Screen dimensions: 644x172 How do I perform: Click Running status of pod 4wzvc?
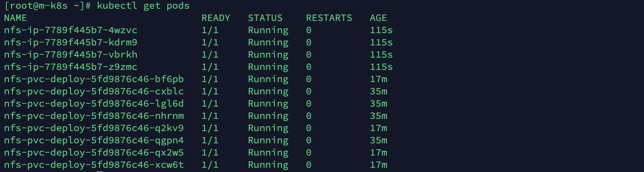pyautogui.click(x=268, y=31)
